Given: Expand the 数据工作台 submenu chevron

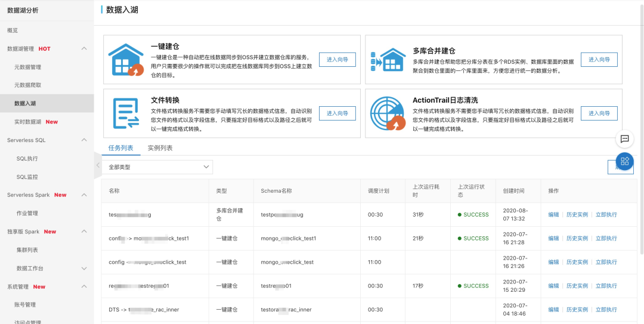Looking at the screenshot, I should pos(84,269).
